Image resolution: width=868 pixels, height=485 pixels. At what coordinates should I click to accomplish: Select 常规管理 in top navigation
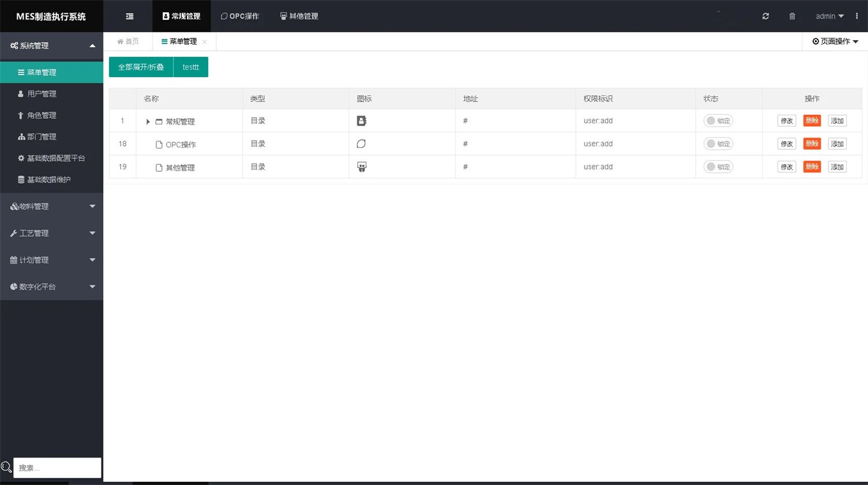(x=181, y=16)
